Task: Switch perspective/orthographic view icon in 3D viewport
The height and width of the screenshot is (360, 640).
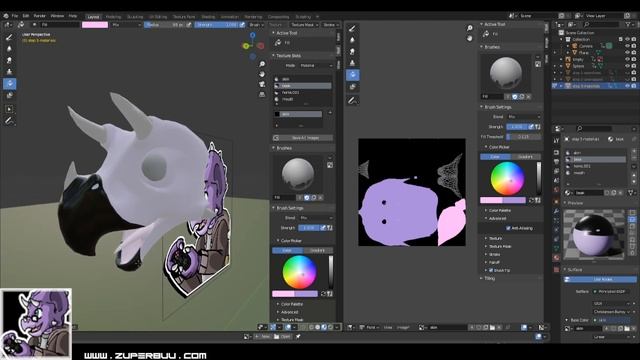Action: [x=262, y=94]
